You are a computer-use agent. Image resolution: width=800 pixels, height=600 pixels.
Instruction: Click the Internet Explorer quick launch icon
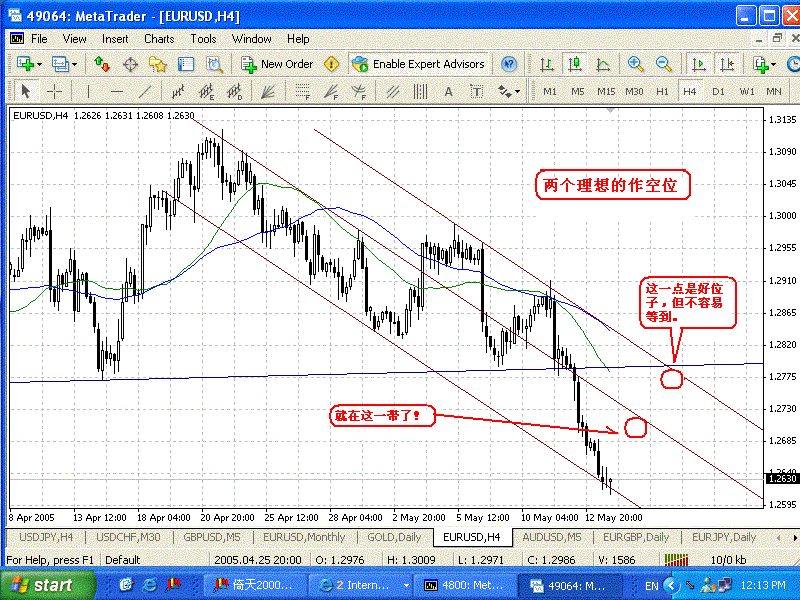coord(149,585)
